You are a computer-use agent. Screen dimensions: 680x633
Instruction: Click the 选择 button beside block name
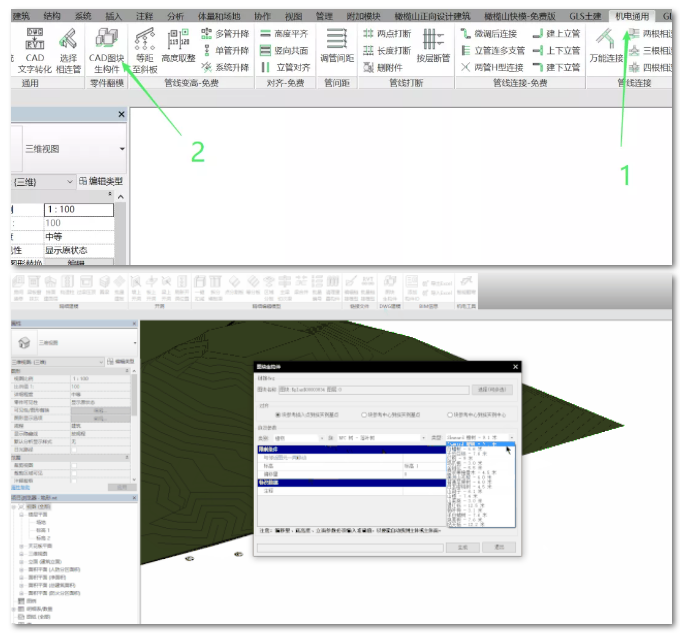point(492,389)
